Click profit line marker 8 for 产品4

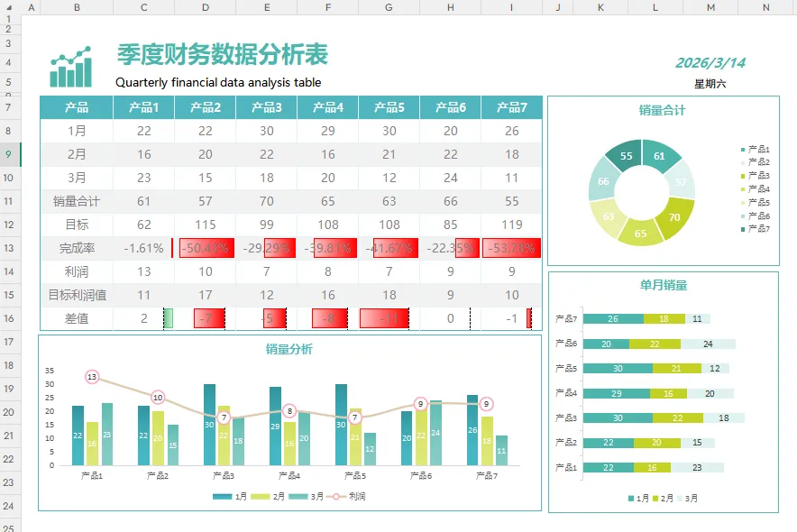pos(289,411)
